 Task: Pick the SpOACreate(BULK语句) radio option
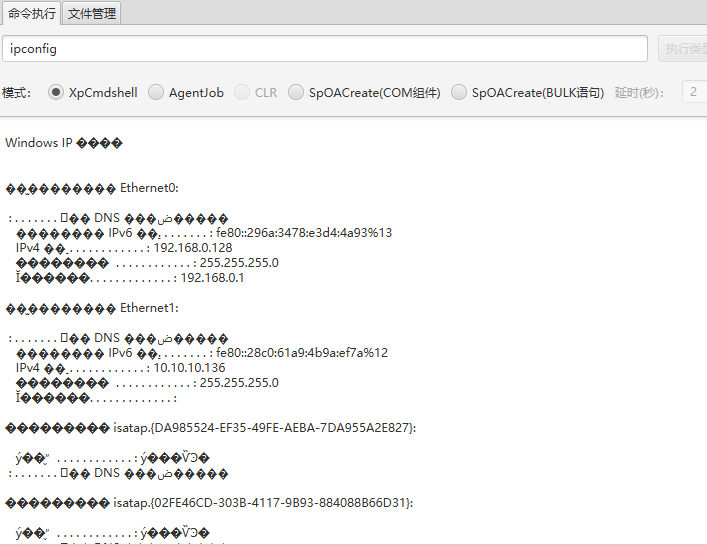tap(459, 92)
